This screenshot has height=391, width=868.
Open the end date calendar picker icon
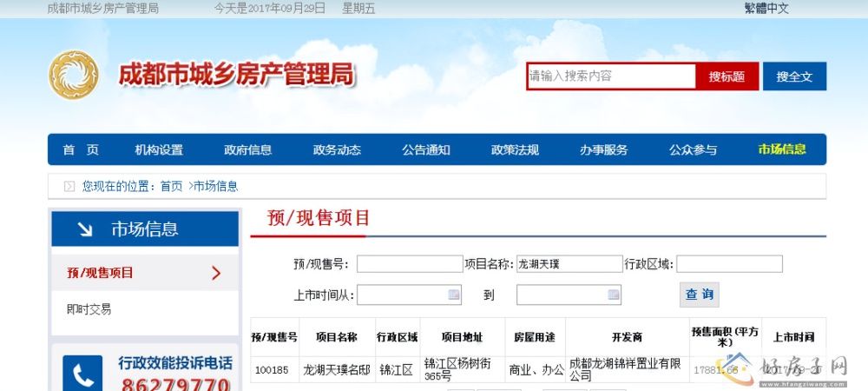614,295
